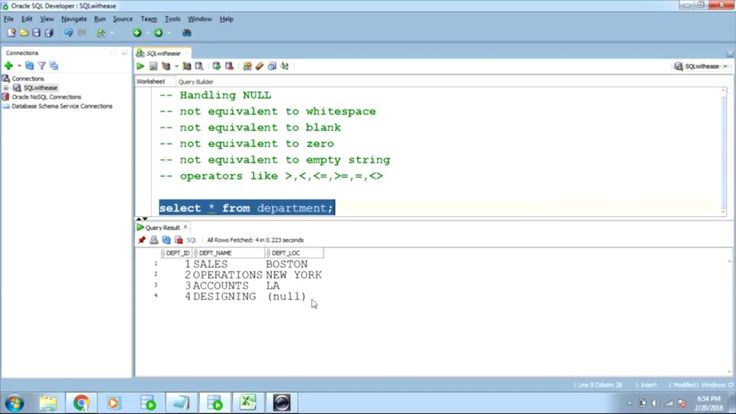
Task: Click the change case Aa icon
Action: [284, 66]
